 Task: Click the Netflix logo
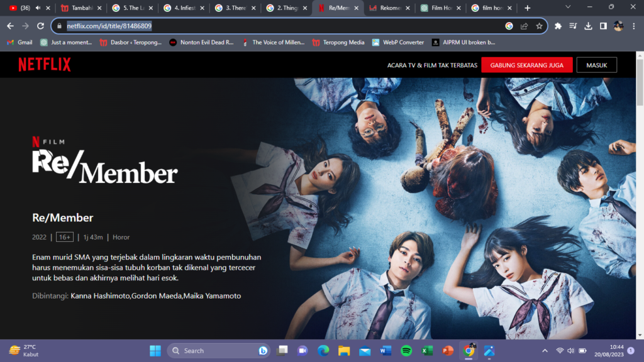pos(45,65)
